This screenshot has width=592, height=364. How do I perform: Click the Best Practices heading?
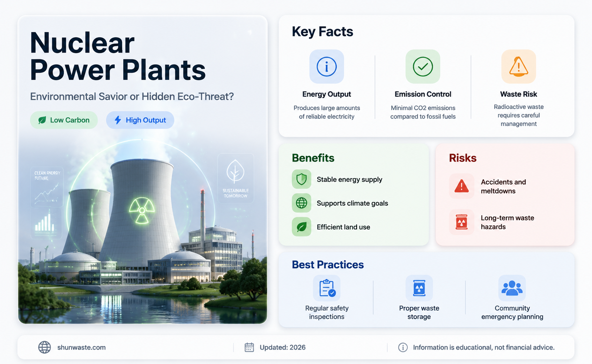[x=328, y=265]
